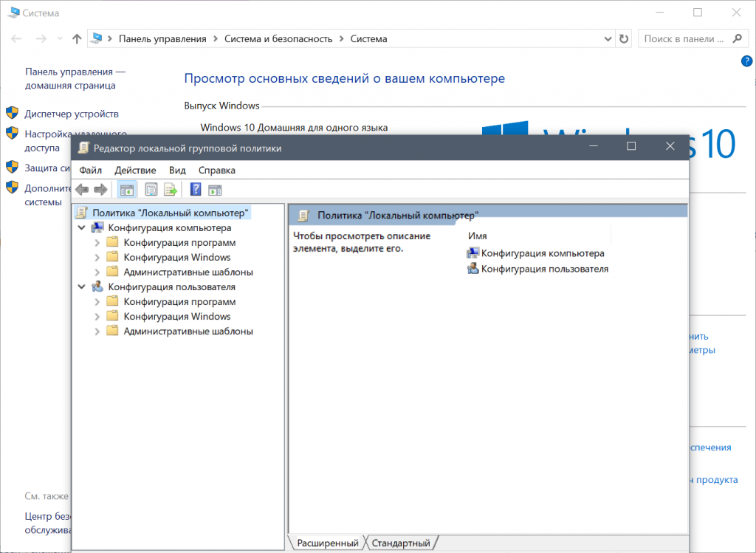
Task: Collapse the first Конфигурация компьютера tree node
Action: click(81, 228)
